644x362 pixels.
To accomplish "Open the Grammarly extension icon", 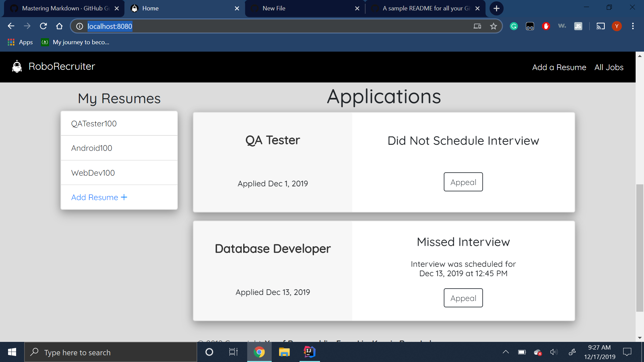I will tap(514, 26).
